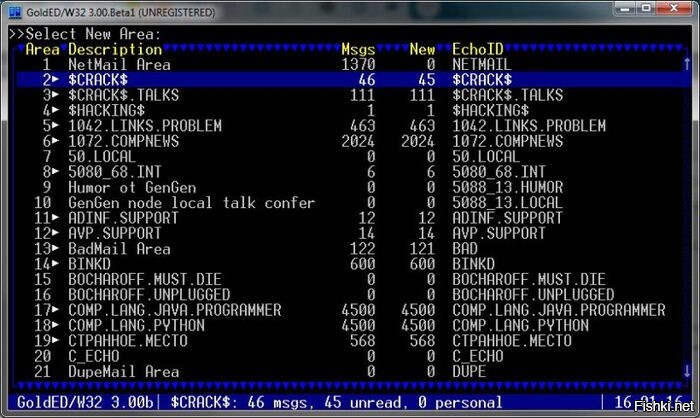Click the unread marker arrow next to area 5
The width and height of the screenshot is (700, 418).
click(x=56, y=125)
